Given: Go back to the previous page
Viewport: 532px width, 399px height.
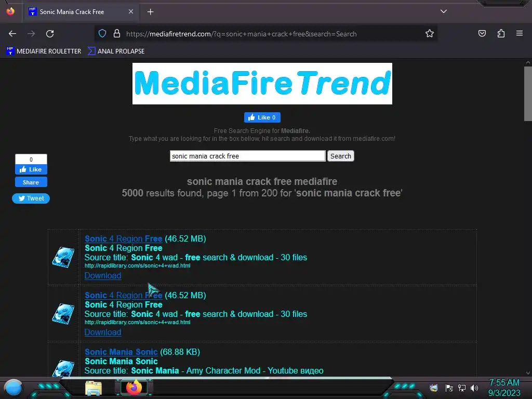Looking at the screenshot, I should coord(12,34).
